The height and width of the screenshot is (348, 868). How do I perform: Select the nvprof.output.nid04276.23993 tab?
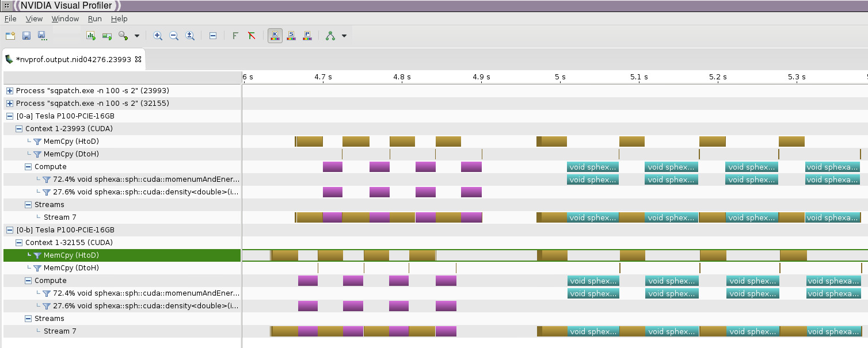pos(74,59)
